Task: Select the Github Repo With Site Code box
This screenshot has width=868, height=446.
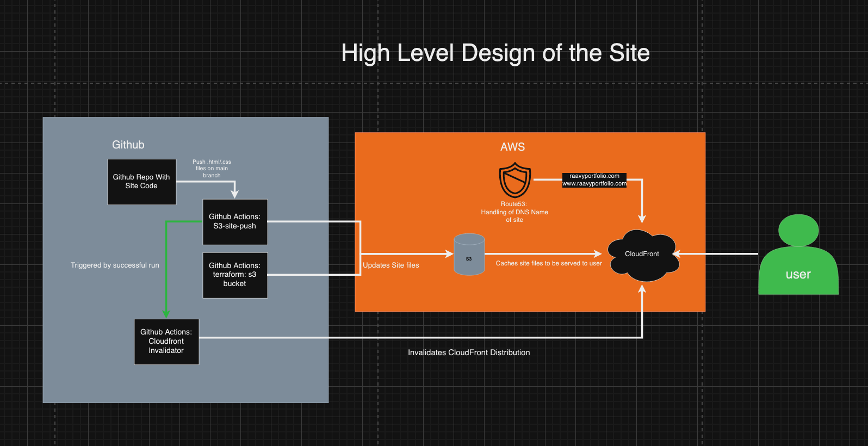Action: point(141,182)
